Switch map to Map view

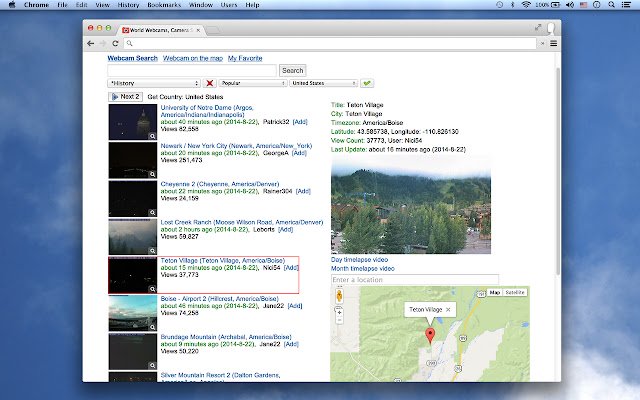coord(495,292)
